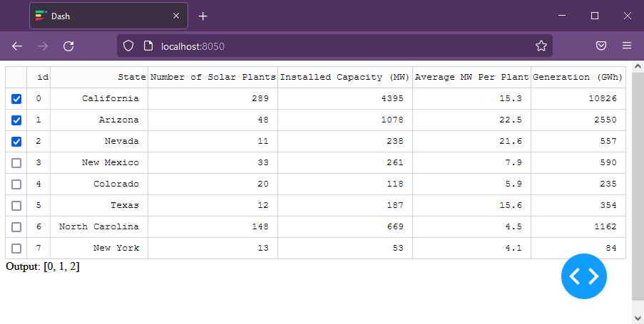Select the North Carolina state cell
Viewport: 644px width, 324px height.
(99, 226)
